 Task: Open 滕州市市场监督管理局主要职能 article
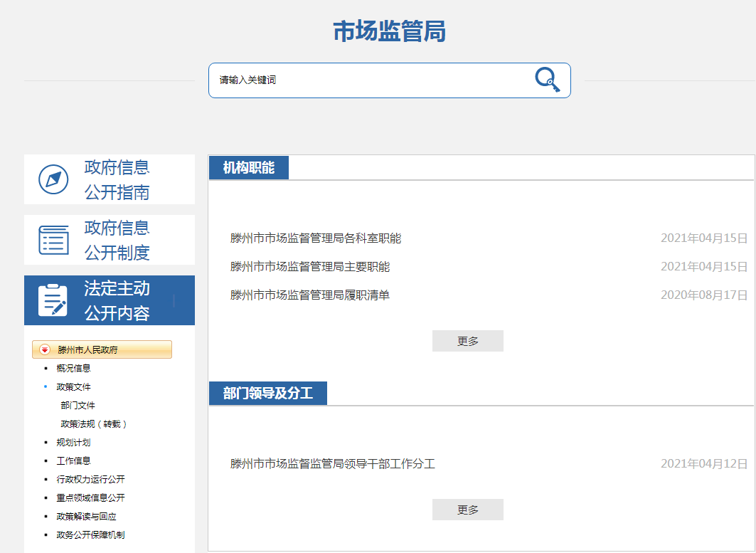click(310, 266)
